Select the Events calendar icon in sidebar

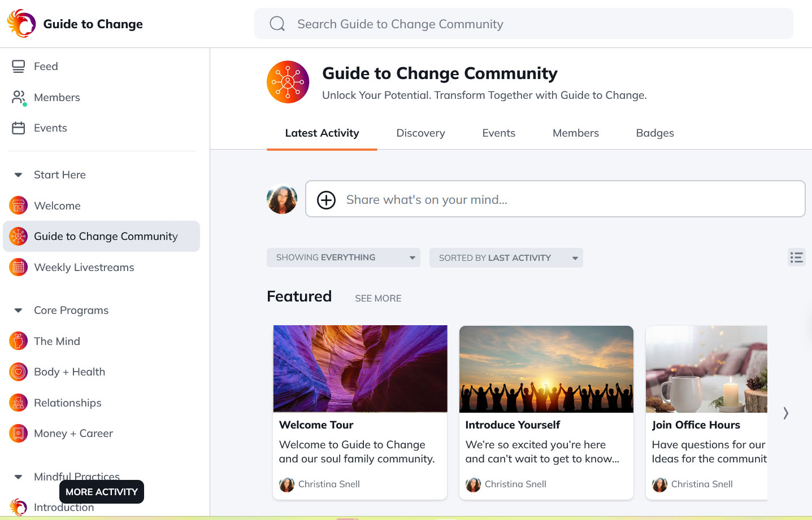coord(18,128)
